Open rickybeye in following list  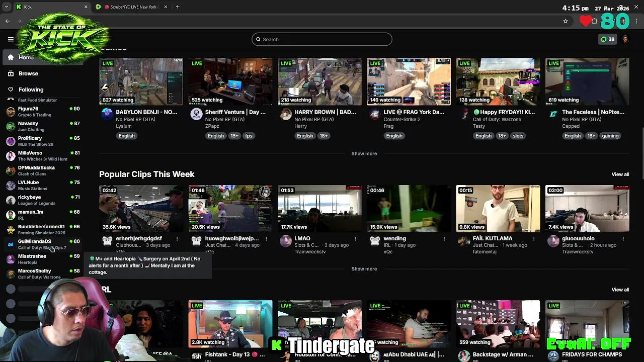43,200
